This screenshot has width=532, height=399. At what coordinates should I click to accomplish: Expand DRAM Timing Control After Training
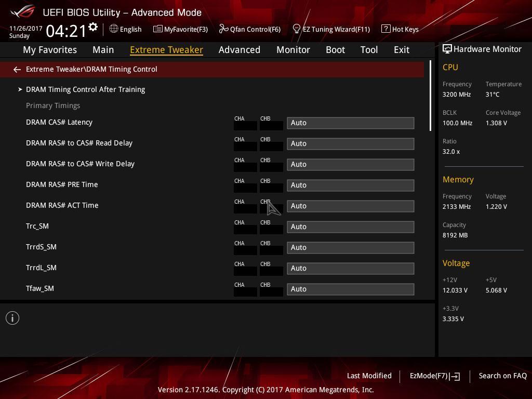coord(86,89)
